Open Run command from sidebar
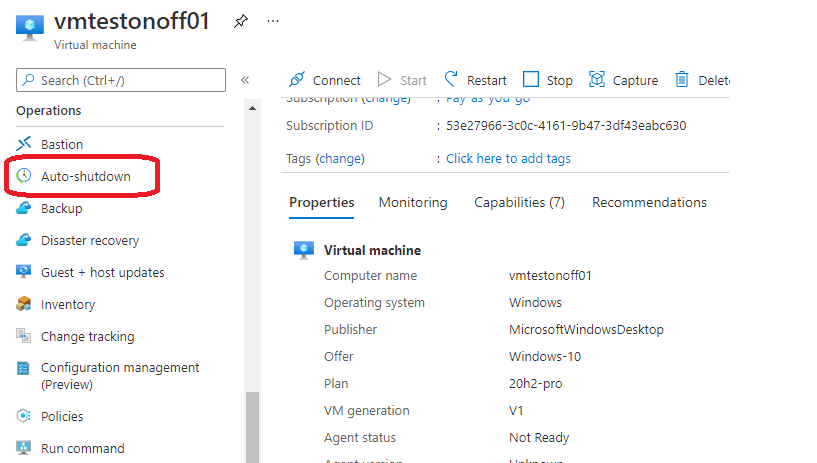 82,448
